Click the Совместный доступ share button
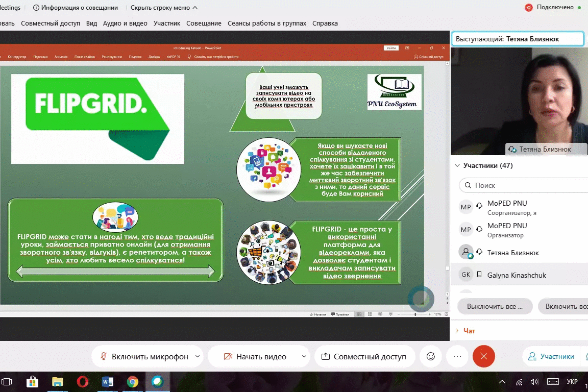The width and height of the screenshot is (588, 392). (363, 356)
